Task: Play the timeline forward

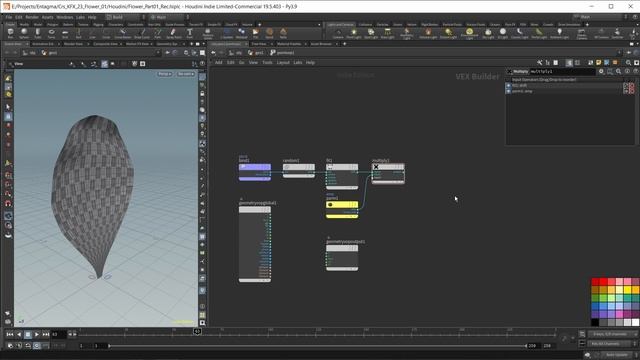Action: click(x=37, y=335)
